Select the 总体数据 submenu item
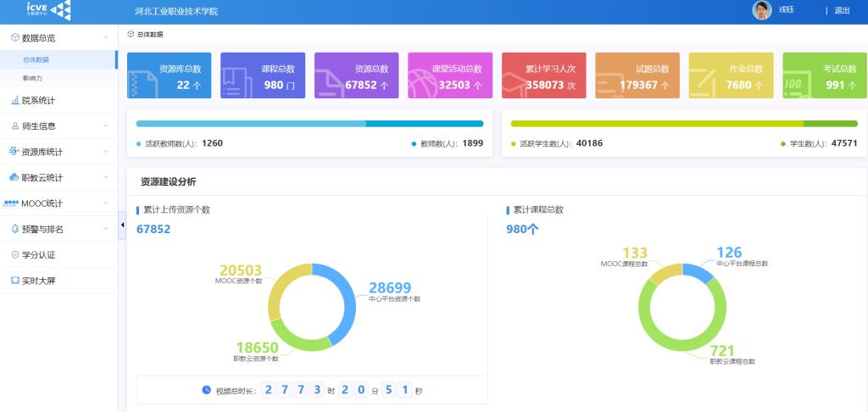Viewport: 868px width, 412px height. (x=36, y=60)
